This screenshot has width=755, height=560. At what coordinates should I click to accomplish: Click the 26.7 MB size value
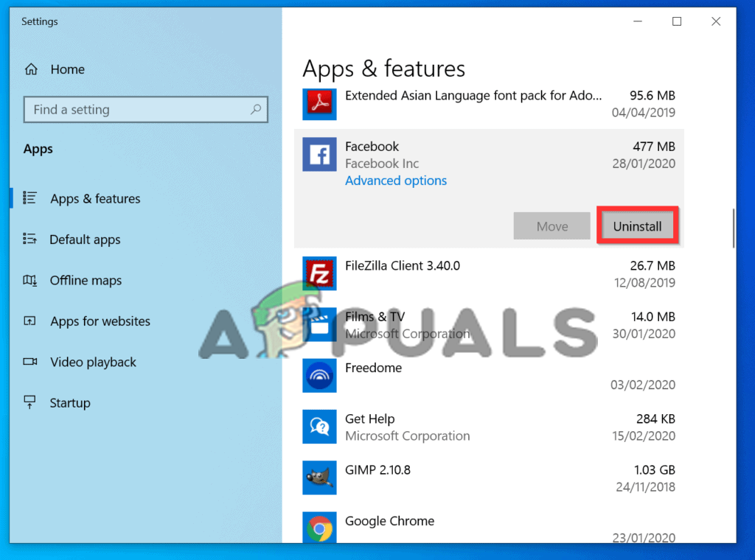click(653, 265)
